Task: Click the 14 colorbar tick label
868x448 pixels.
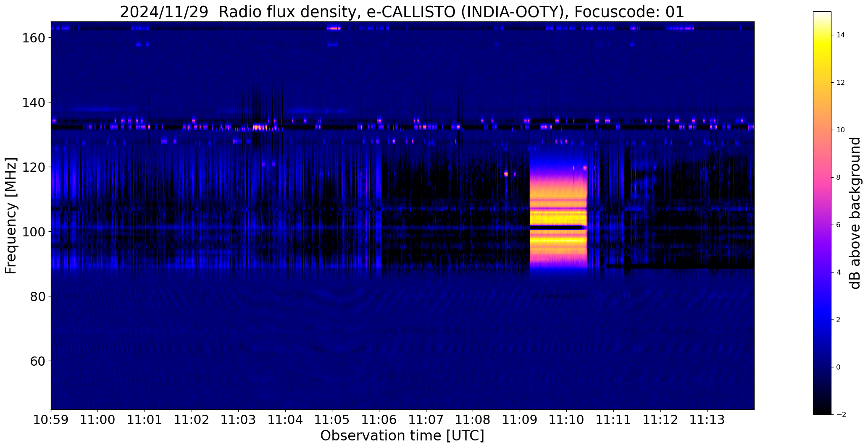Action: click(x=841, y=35)
